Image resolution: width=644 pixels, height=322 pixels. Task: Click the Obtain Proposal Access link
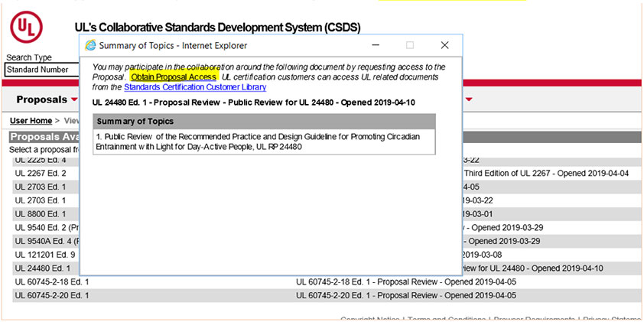174,76
